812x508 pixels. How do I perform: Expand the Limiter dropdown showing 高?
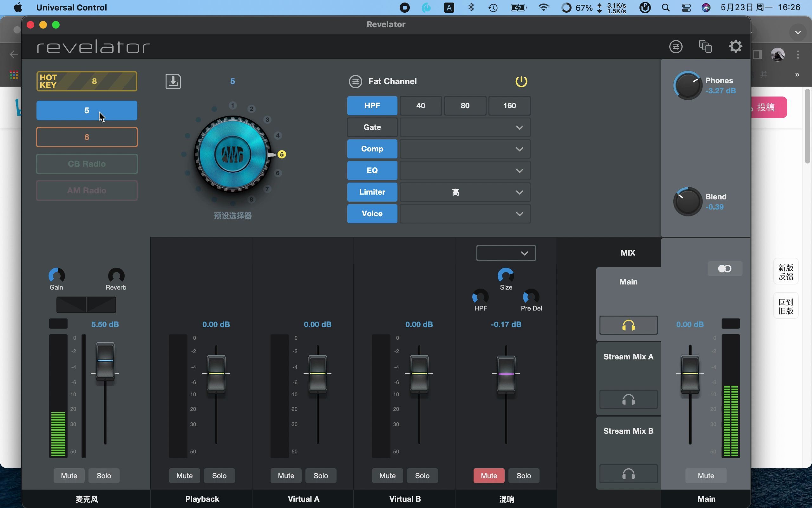(x=465, y=192)
